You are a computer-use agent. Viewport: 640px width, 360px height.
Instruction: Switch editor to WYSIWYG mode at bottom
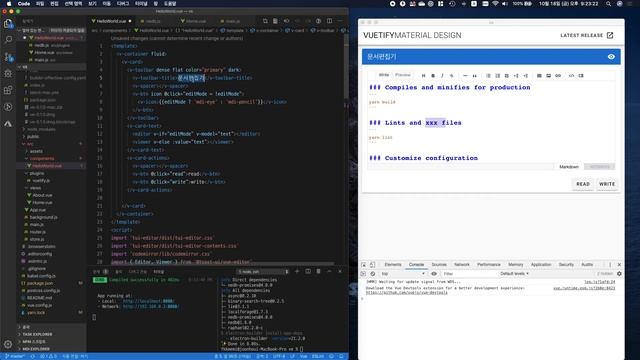click(x=599, y=167)
